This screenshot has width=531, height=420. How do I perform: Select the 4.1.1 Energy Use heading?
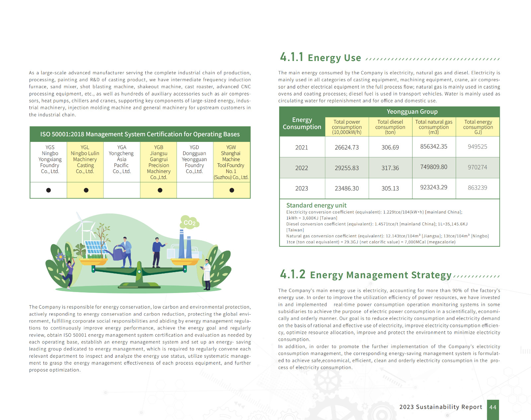[x=320, y=58]
